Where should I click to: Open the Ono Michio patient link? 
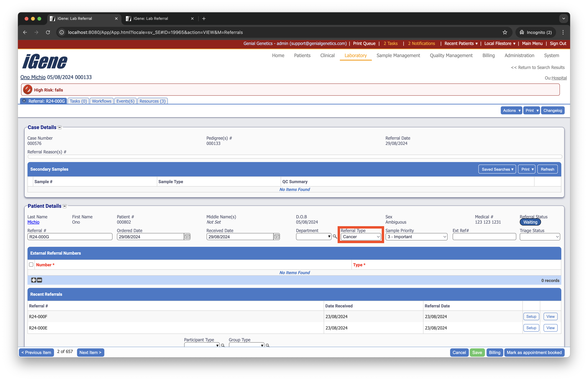(33, 77)
